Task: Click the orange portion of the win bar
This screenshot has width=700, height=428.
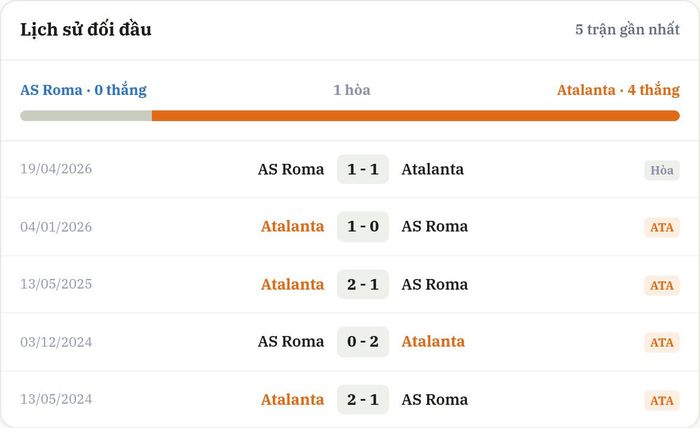Action: click(x=416, y=116)
